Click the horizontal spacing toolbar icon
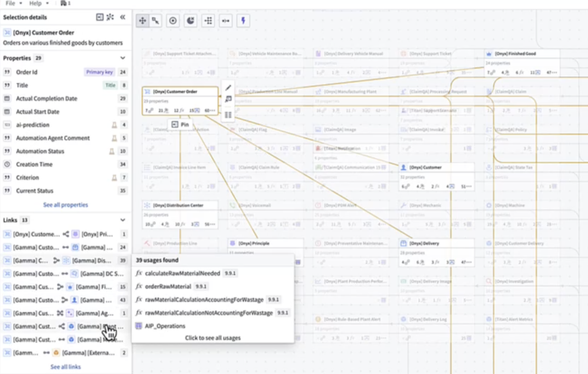Screen dimensions: 588x374 pos(226,21)
